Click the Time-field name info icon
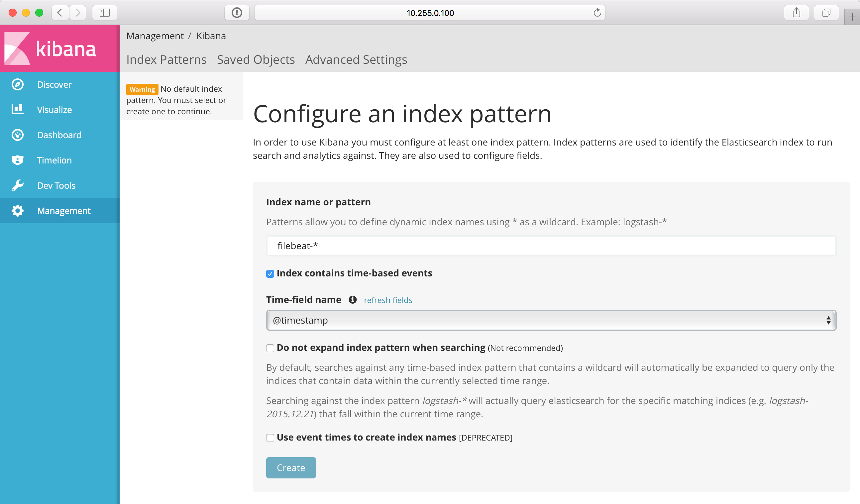 click(353, 300)
